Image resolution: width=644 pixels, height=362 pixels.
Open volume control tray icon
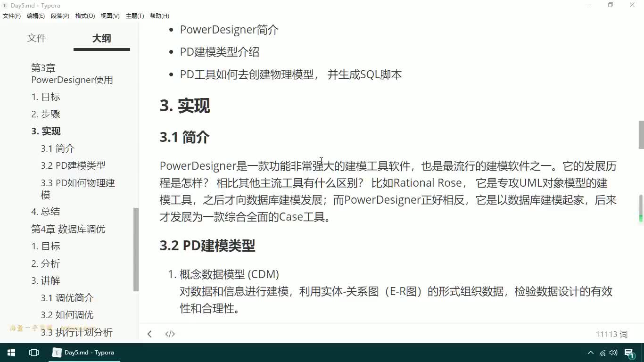point(613,353)
